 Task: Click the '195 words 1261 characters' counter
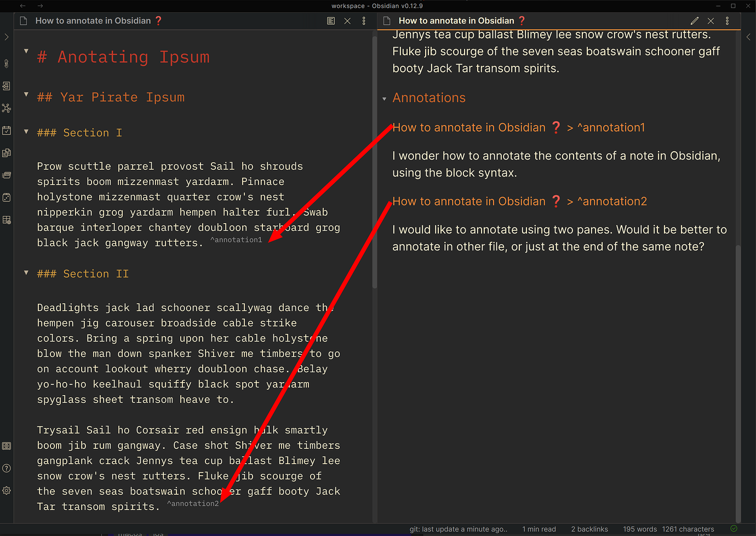(x=668, y=529)
